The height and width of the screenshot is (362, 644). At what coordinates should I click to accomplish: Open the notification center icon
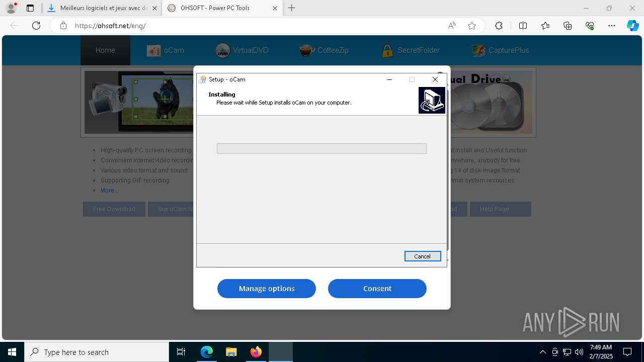(x=627, y=352)
